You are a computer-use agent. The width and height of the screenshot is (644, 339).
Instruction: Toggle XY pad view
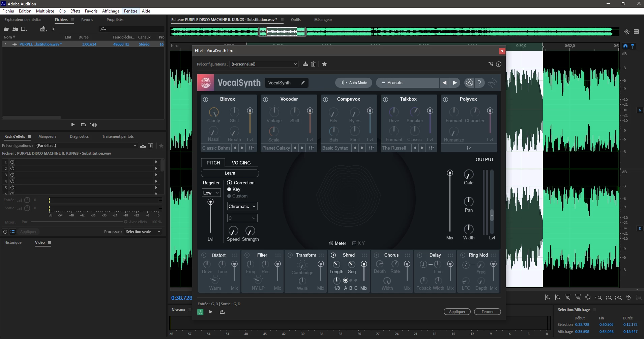coord(358,243)
